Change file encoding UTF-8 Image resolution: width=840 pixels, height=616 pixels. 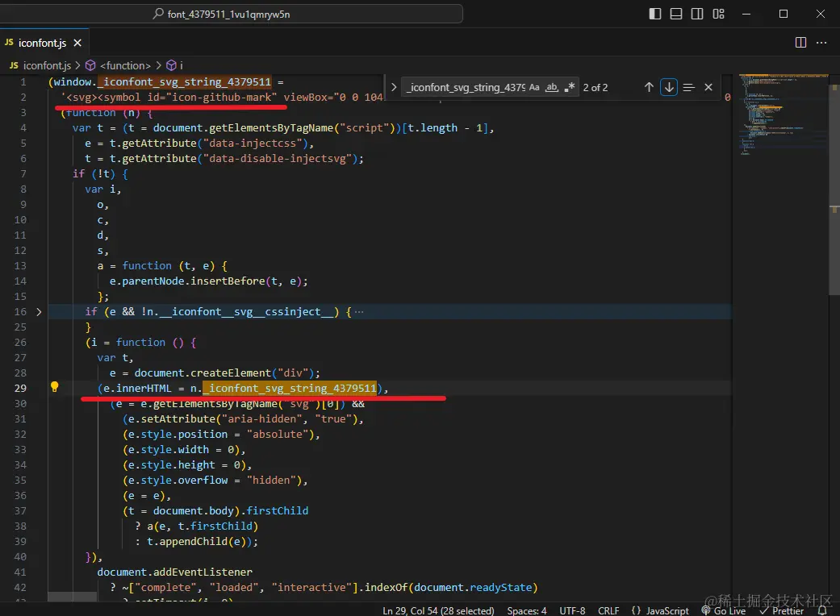572,610
